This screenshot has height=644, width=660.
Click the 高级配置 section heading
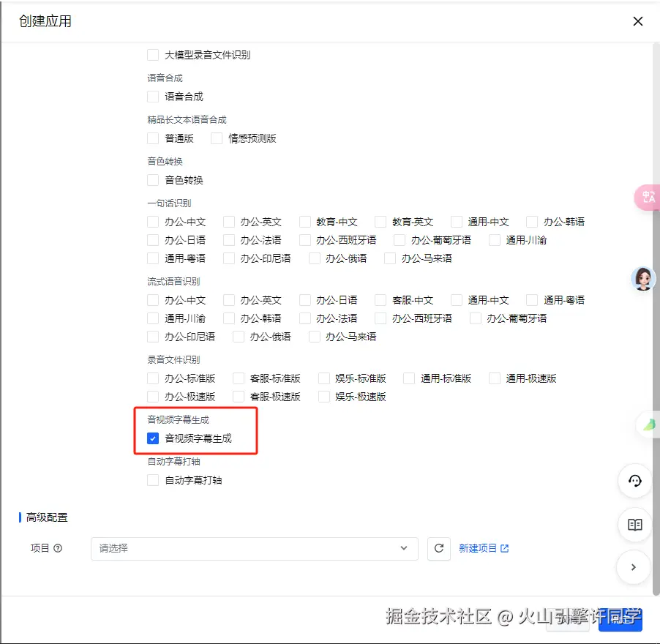[x=47, y=517]
